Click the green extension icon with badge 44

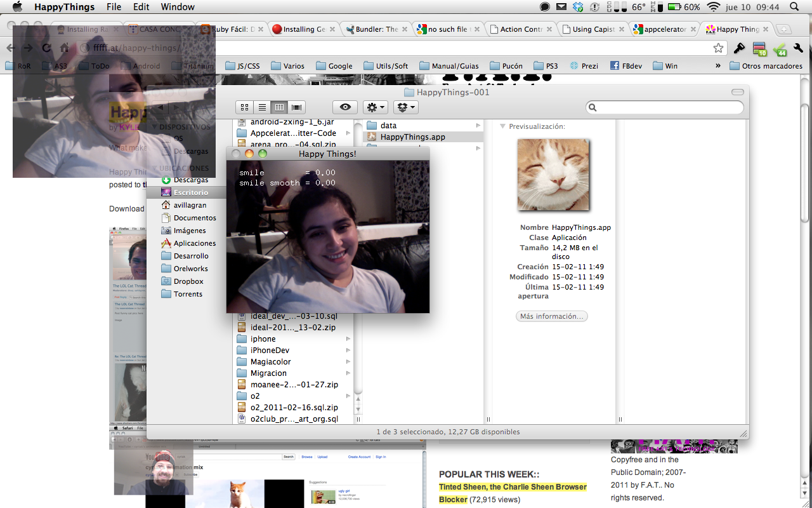[x=780, y=48]
